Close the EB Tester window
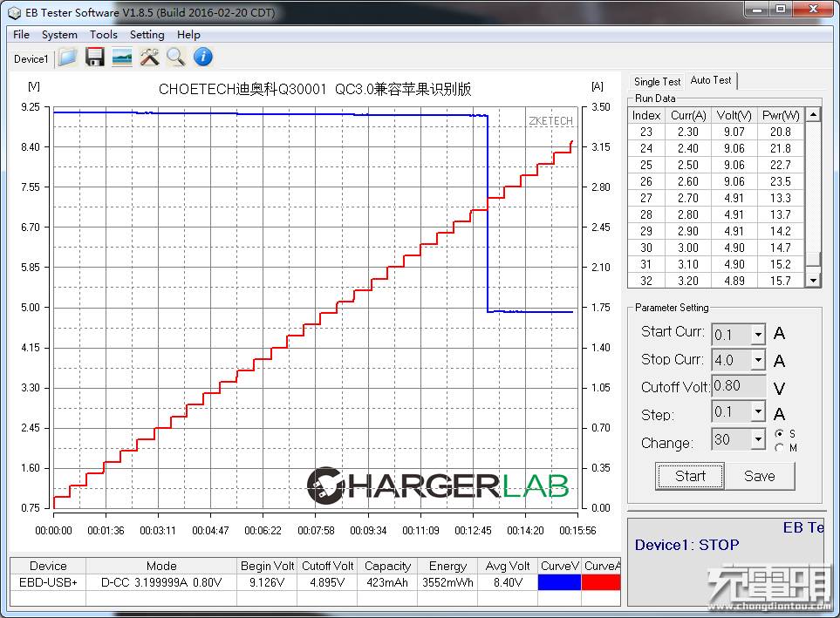Screen dimensions: 840x618 coord(813,9)
